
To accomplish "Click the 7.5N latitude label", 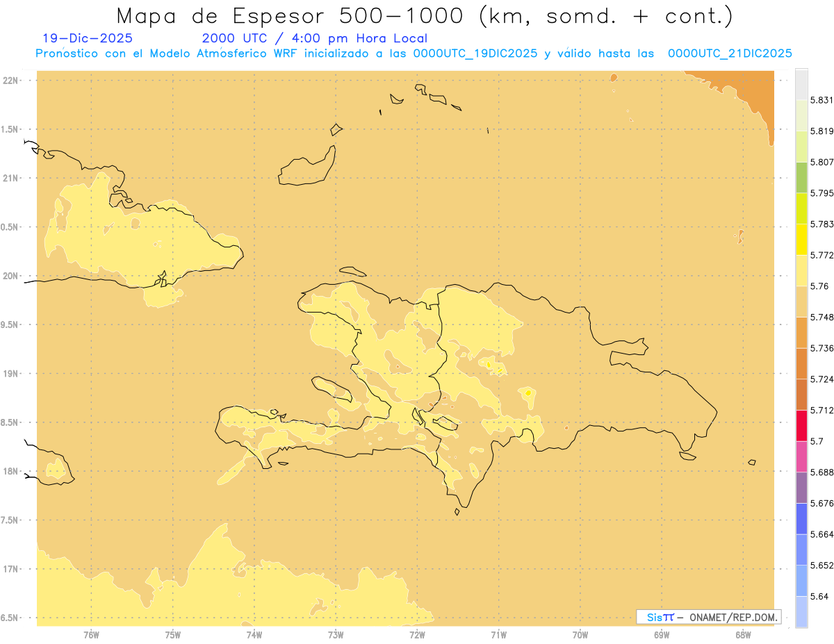I will coord(10,520).
